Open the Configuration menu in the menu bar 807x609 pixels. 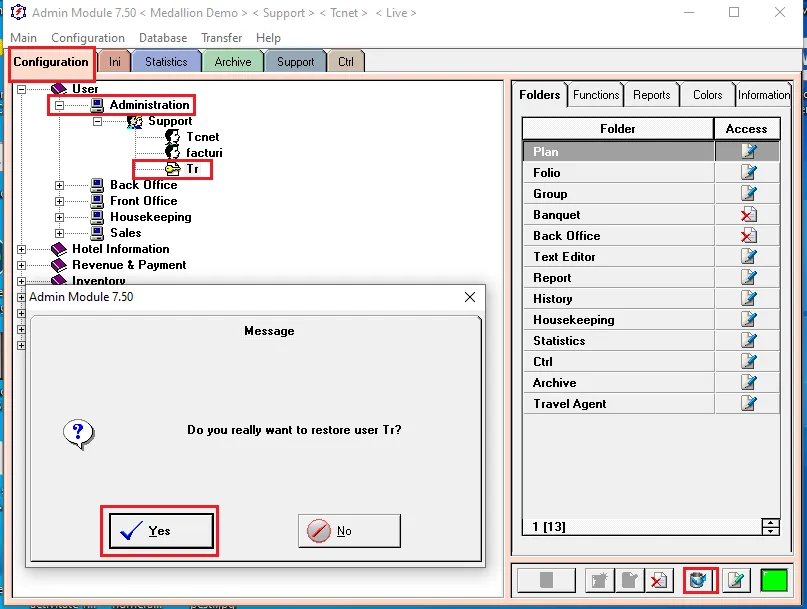pyautogui.click(x=88, y=38)
